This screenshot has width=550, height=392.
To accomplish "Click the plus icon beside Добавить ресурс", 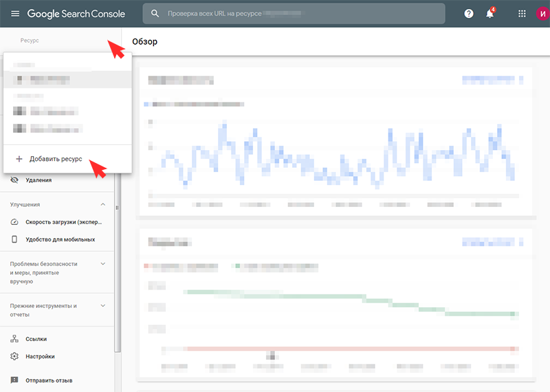I will (x=19, y=159).
